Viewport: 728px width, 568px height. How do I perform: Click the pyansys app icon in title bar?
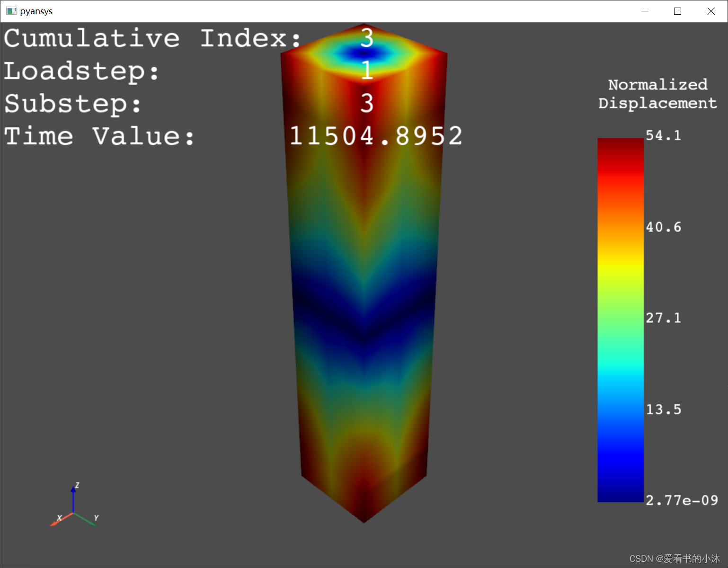(11, 11)
